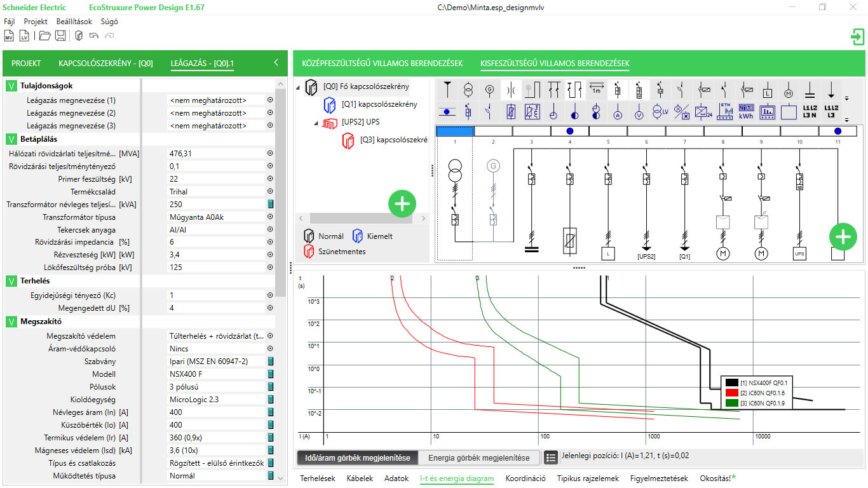Open catalog icon next to Modell NSX400 F
868x488 pixels.
click(270, 374)
